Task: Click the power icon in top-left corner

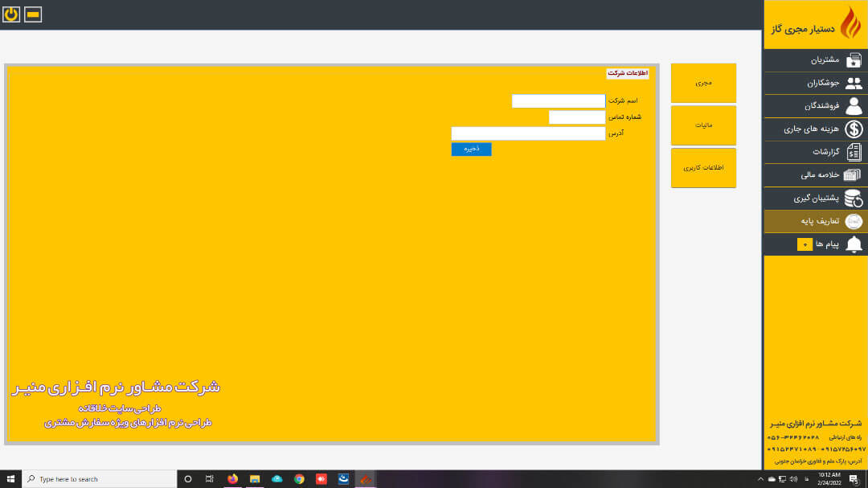Action: (11, 14)
